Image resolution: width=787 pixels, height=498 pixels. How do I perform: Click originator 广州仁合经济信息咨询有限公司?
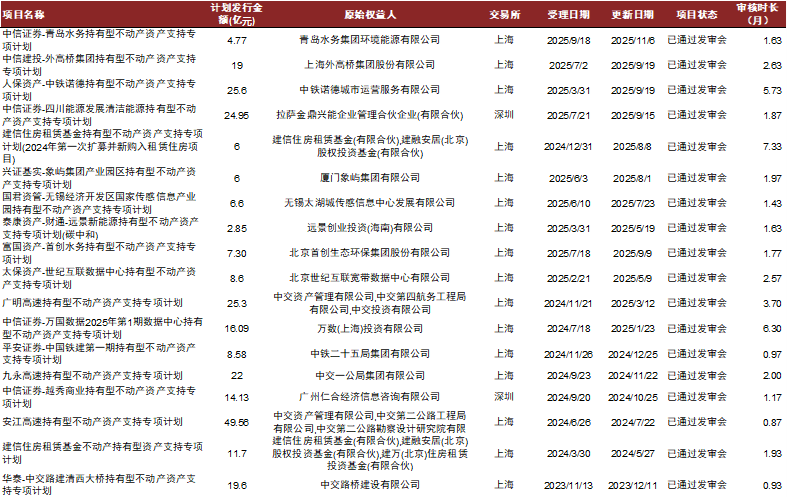[370, 397]
